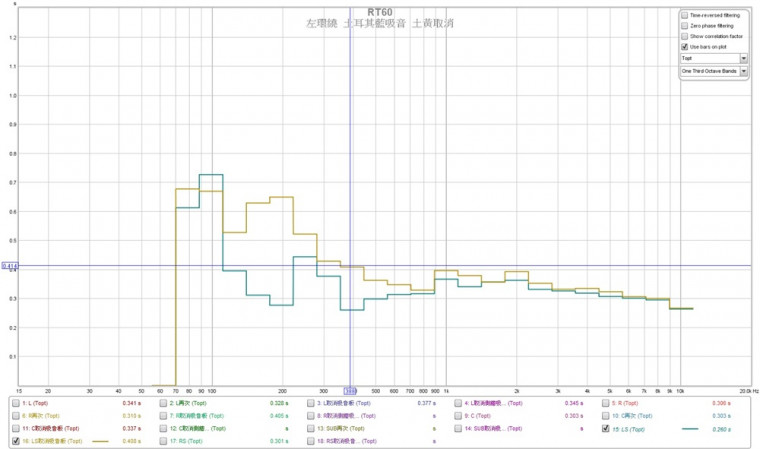Uncheck Use bars on plot
760x449 pixels.
[684, 47]
